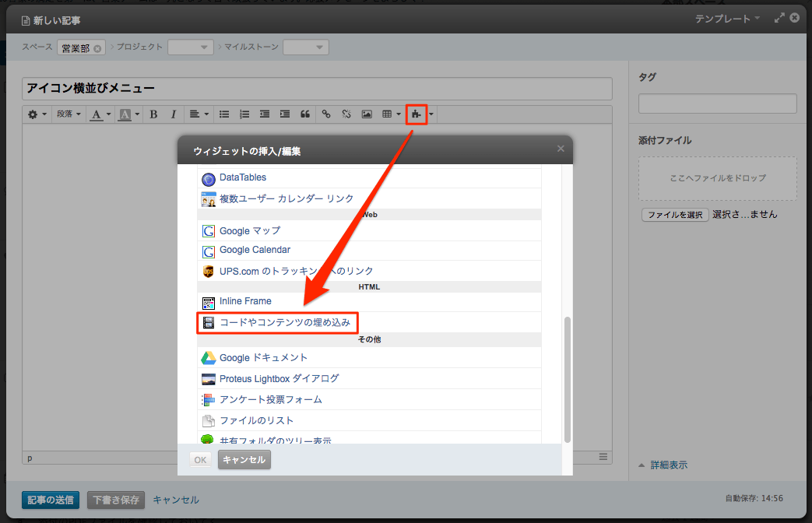Screen dimensions: 812x523
Task: Toggle italic formatting in the editor toolbar
Action: [x=173, y=114]
